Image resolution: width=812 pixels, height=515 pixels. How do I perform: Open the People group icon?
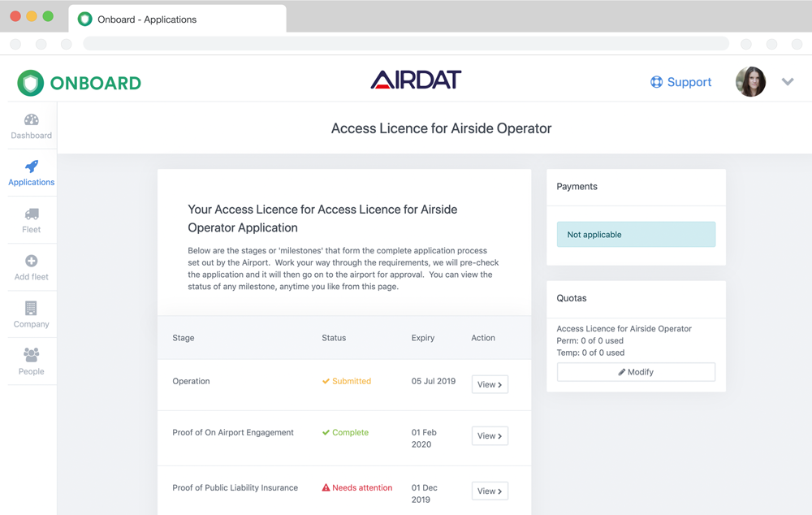(32, 355)
